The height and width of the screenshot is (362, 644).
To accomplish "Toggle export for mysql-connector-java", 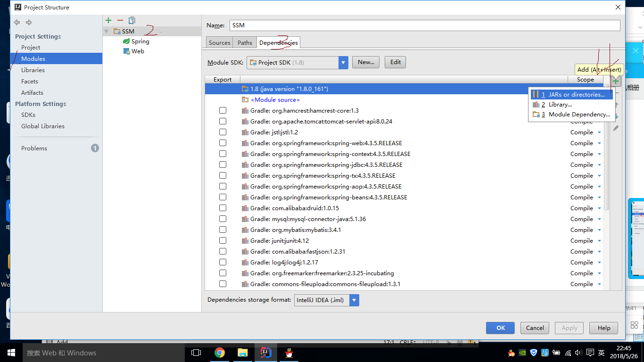I will coord(223,218).
